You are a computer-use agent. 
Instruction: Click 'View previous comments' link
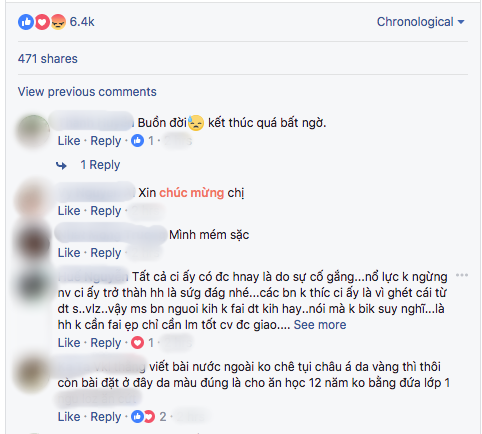(x=87, y=92)
